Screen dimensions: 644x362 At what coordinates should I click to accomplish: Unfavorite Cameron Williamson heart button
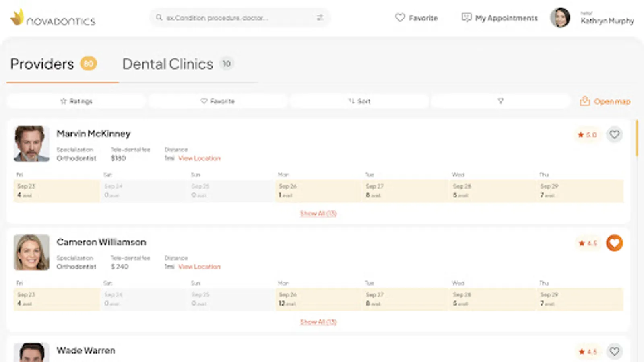pyautogui.click(x=614, y=243)
